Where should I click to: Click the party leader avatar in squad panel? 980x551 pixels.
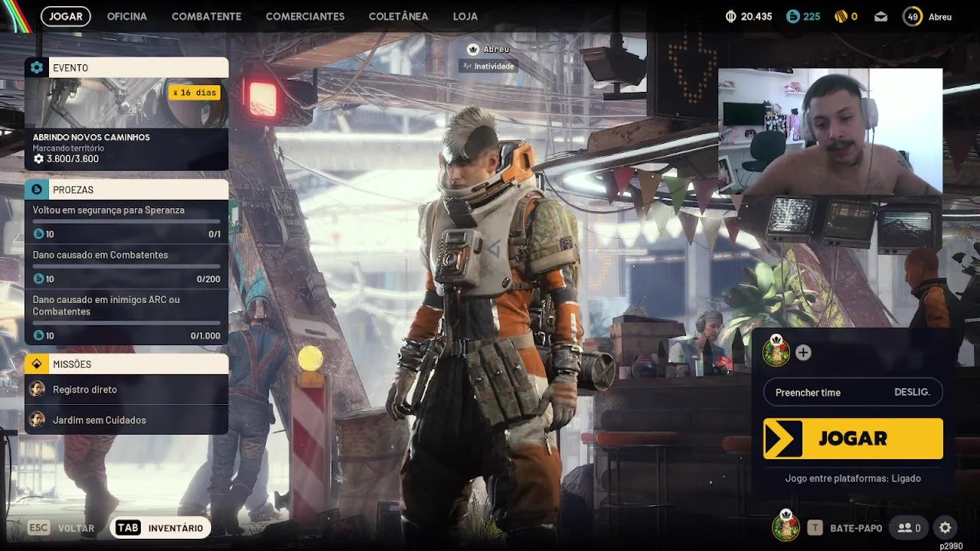point(776,351)
